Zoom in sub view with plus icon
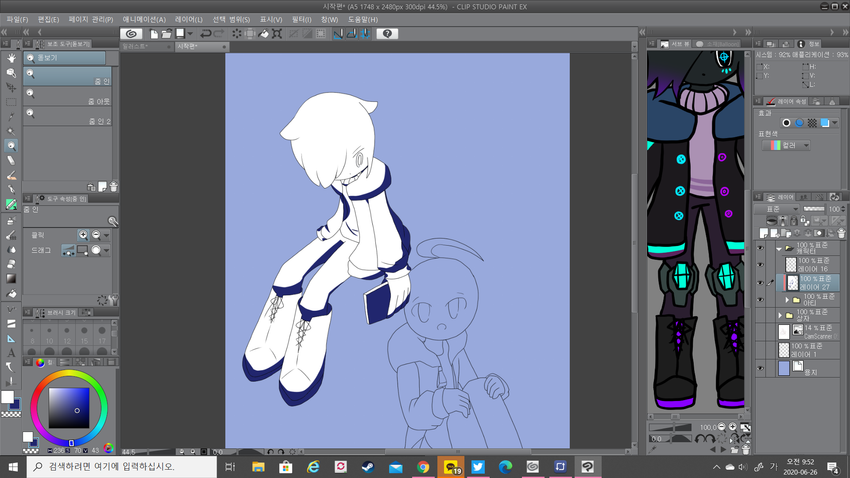Viewport: 850px width, 478px height. click(732, 427)
